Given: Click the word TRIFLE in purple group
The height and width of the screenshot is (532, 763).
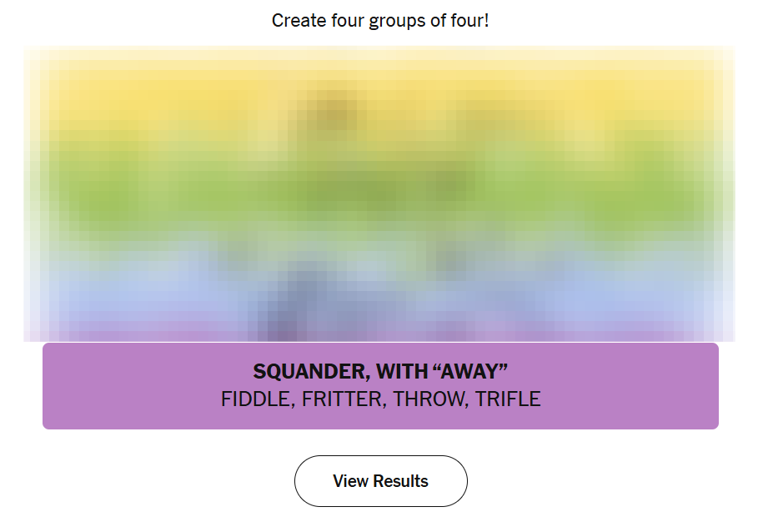Looking at the screenshot, I should pos(509,399).
